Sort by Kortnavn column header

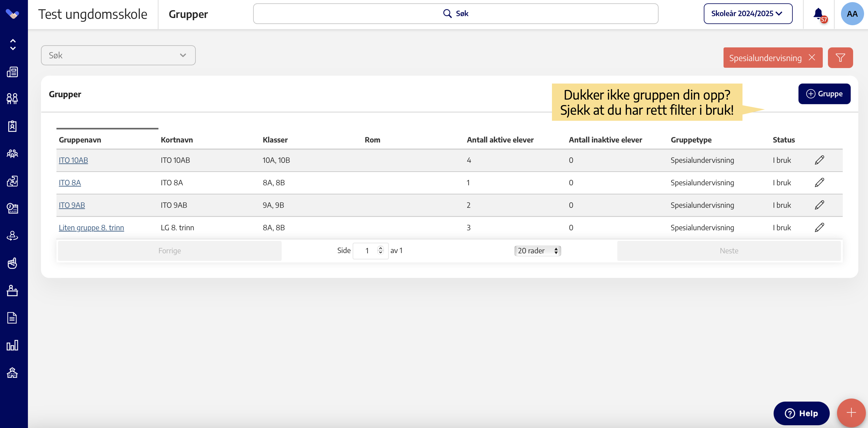(x=177, y=140)
